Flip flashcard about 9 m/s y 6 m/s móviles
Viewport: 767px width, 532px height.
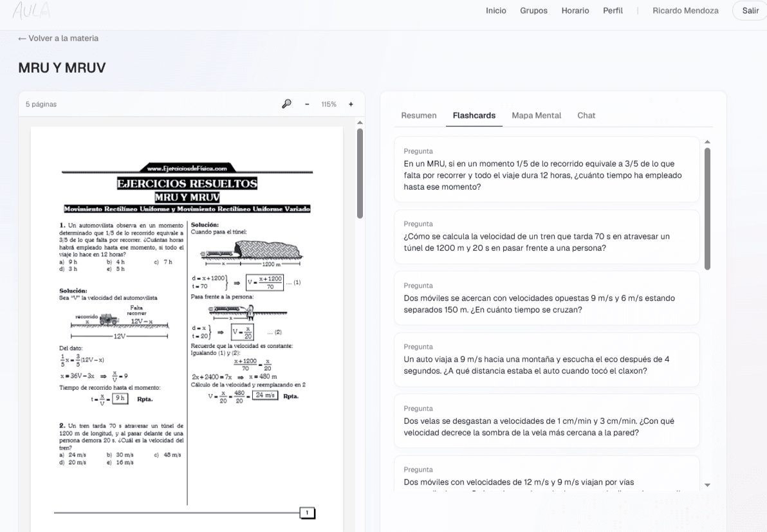(x=547, y=298)
